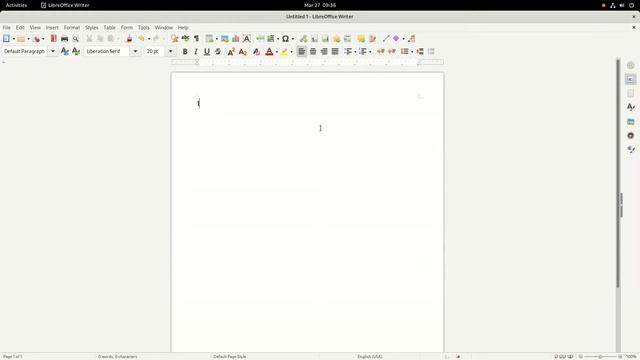This screenshot has width=640, height=360.
Task: Toggle Align Left
Action: coord(302,51)
